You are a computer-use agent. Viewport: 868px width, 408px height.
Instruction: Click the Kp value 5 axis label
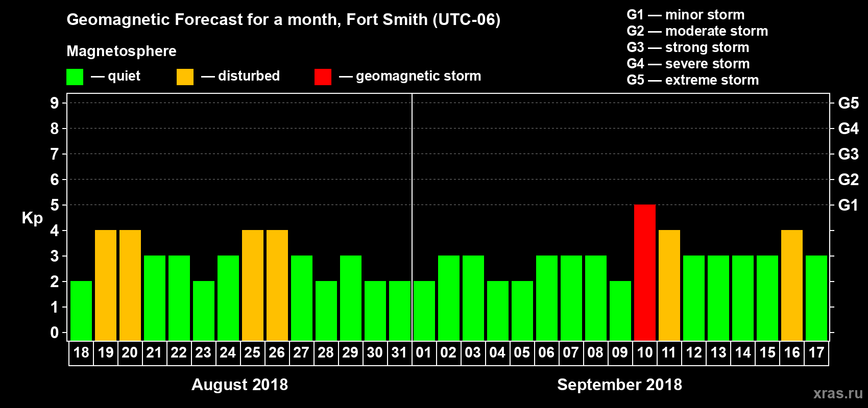[55, 205]
